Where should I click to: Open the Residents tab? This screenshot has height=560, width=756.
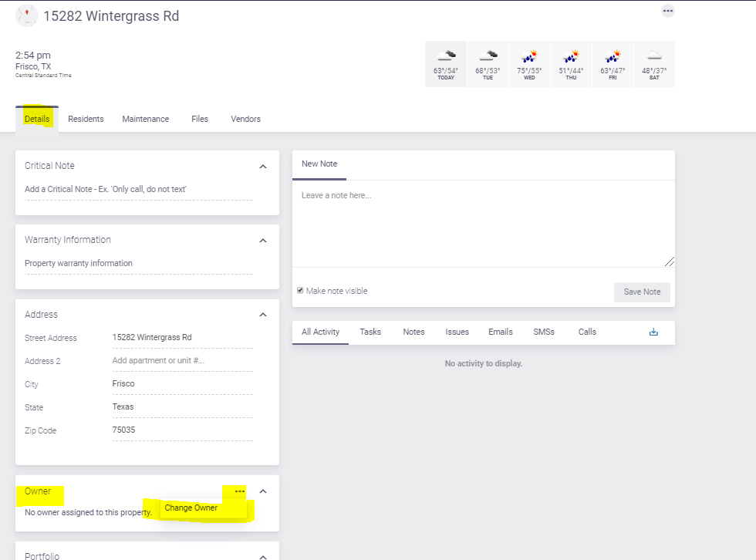click(86, 119)
